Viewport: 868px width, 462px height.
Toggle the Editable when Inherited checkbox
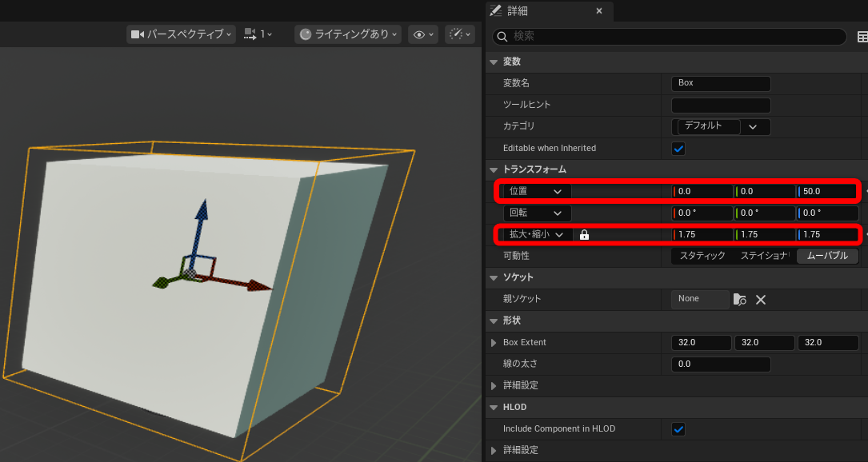point(678,149)
